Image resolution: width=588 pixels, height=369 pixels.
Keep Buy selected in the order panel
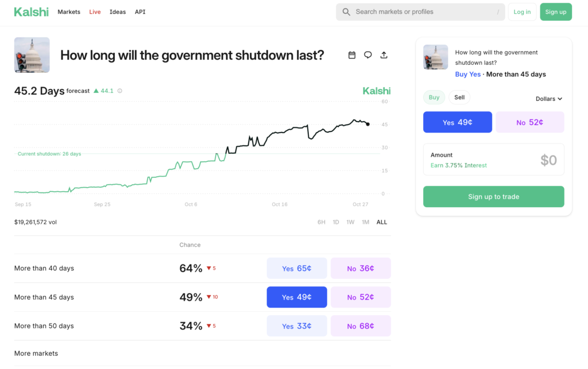tap(434, 97)
